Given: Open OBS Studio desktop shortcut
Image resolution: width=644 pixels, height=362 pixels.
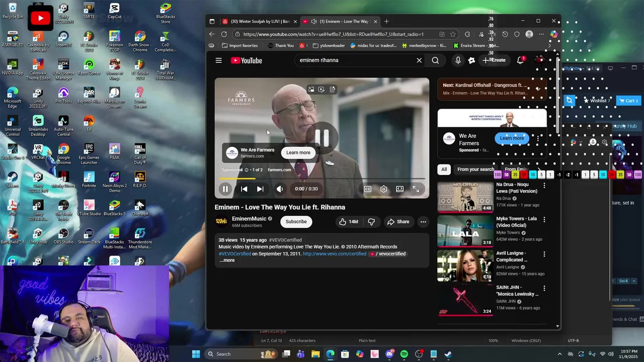Looking at the screenshot, I should pyautogui.click(x=63, y=236).
